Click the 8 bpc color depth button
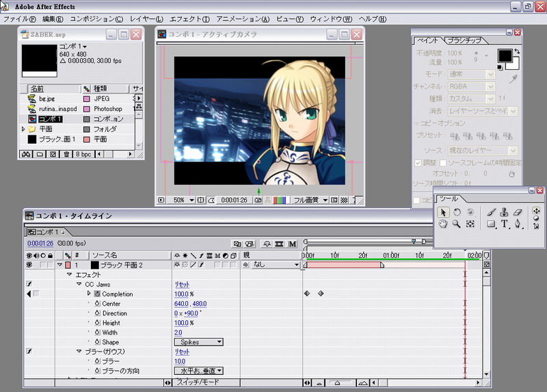The width and height of the screenshot is (547, 392). tap(83, 154)
